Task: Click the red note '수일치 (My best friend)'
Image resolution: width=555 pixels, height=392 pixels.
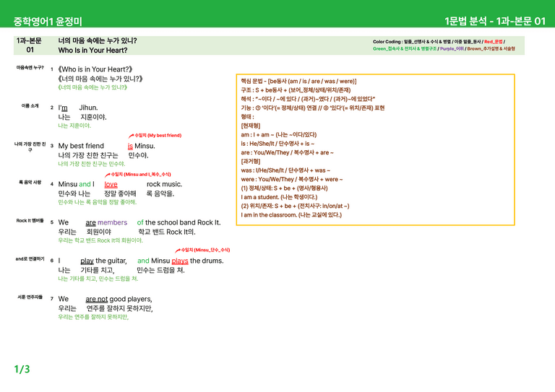Action: pos(158,136)
